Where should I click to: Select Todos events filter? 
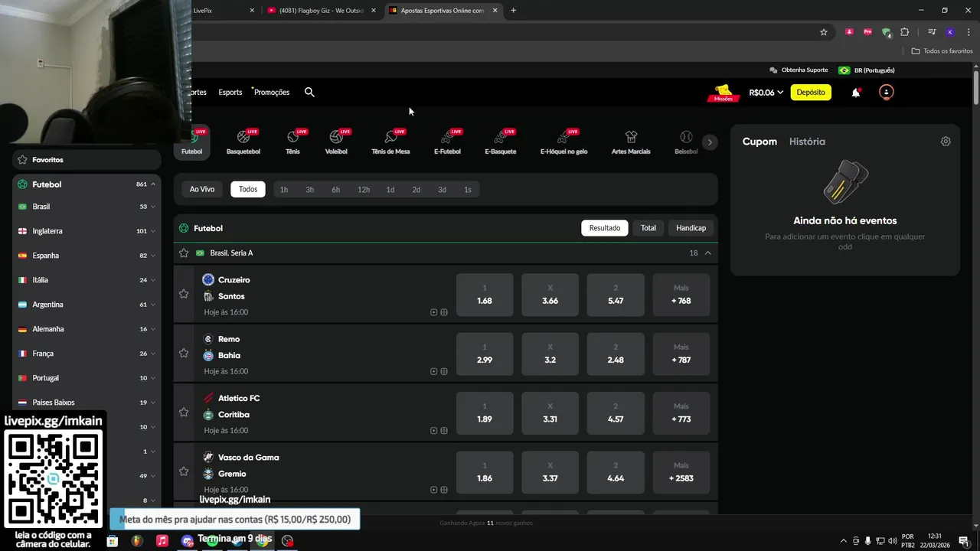(248, 189)
